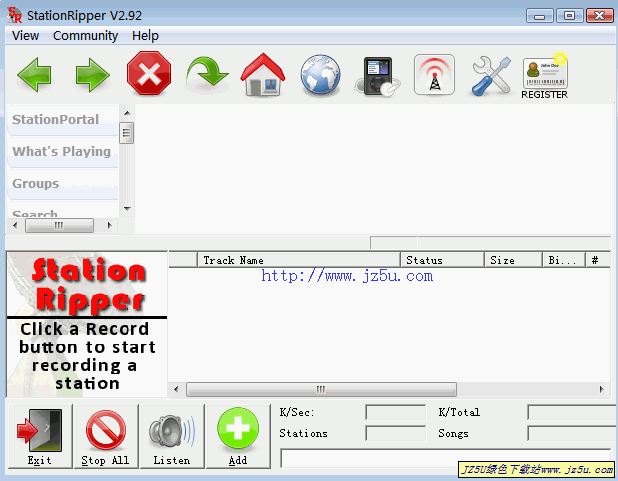Image resolution: width=618 pixels, height=481 pixels.
Task: Click sidebar horizontal scrollbar left arrow
Action: click(x=15, y=226)
